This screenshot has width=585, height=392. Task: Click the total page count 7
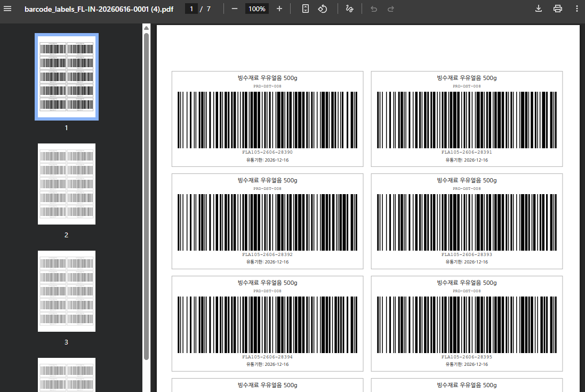pyautogui.click(x=209, y=9)
